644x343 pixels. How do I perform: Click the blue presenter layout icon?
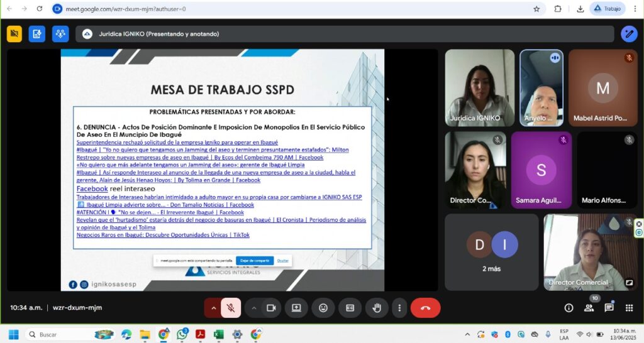pos(60,34)
